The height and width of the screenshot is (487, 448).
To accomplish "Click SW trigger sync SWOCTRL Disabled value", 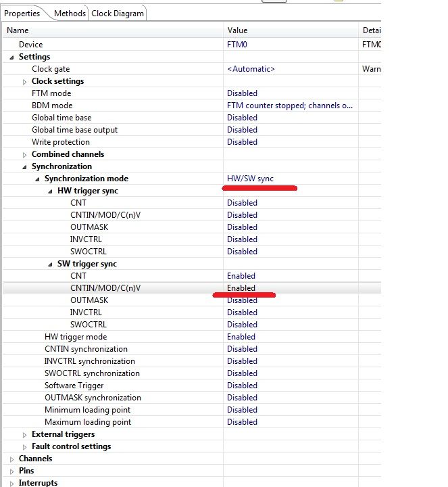I will pos(242,325).
